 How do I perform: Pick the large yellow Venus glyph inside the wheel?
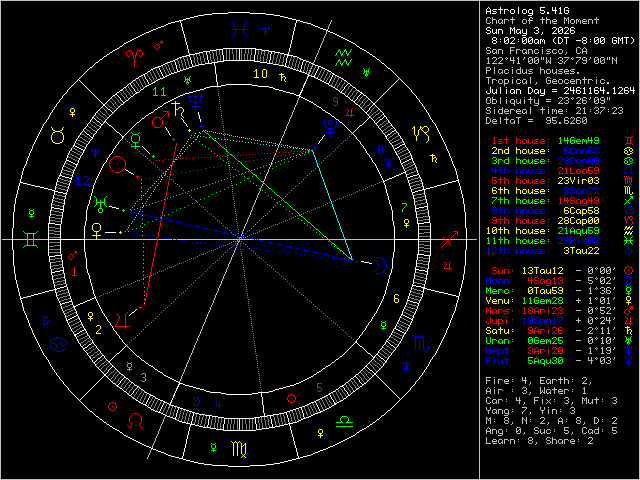coord(97,231)
